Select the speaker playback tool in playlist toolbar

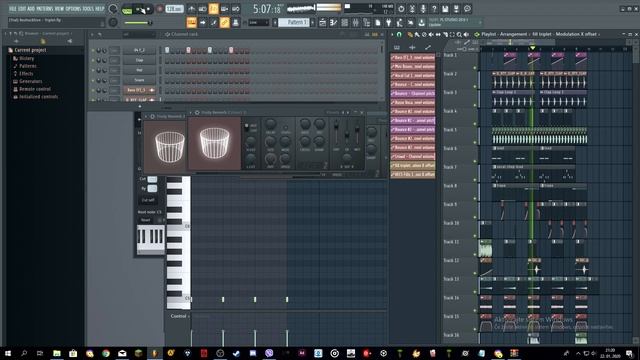pos(467,35)
